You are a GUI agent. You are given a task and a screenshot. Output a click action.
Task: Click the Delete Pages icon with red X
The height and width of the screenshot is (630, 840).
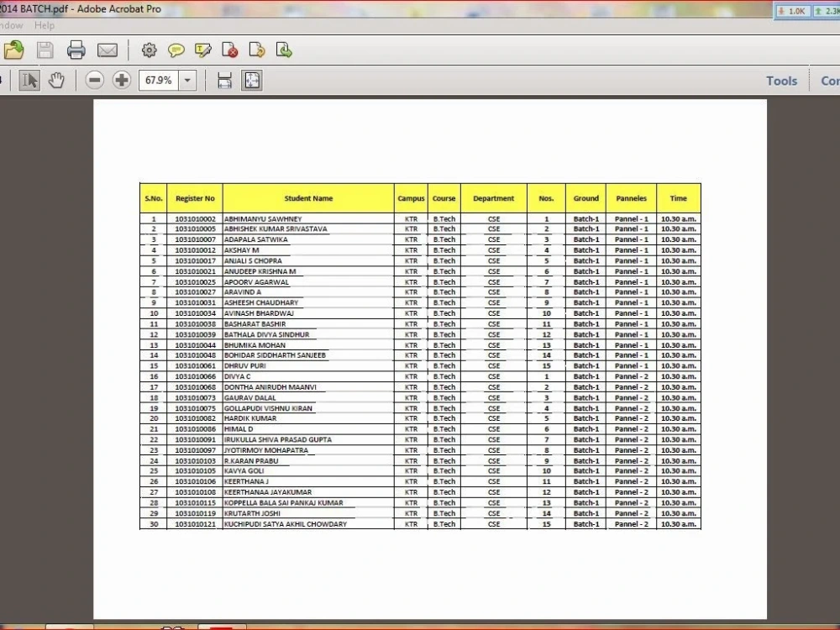pos(230,50)
